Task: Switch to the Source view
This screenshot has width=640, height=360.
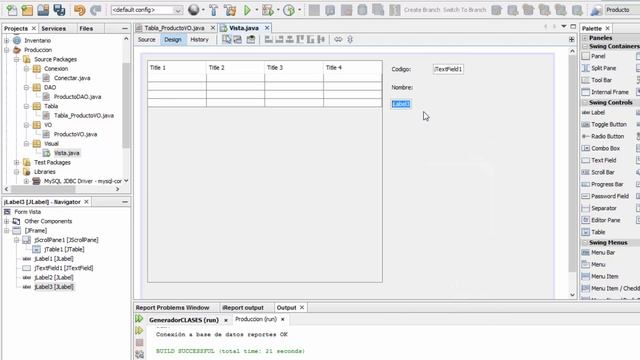Action: click(147, 40)
